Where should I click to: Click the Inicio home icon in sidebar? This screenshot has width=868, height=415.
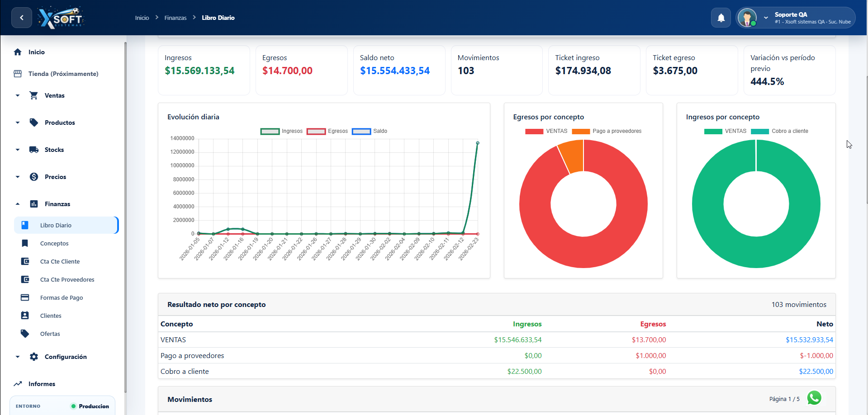click(18, 52)
